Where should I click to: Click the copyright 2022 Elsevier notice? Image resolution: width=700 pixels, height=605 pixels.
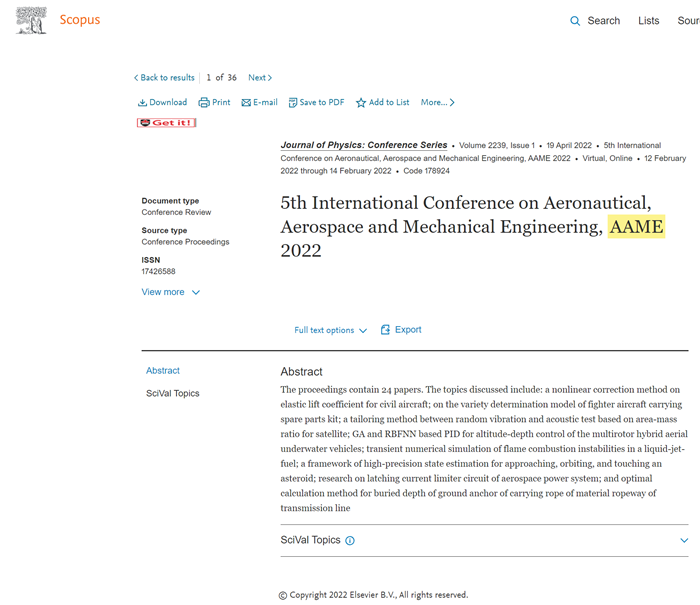[x=373, y=595]
